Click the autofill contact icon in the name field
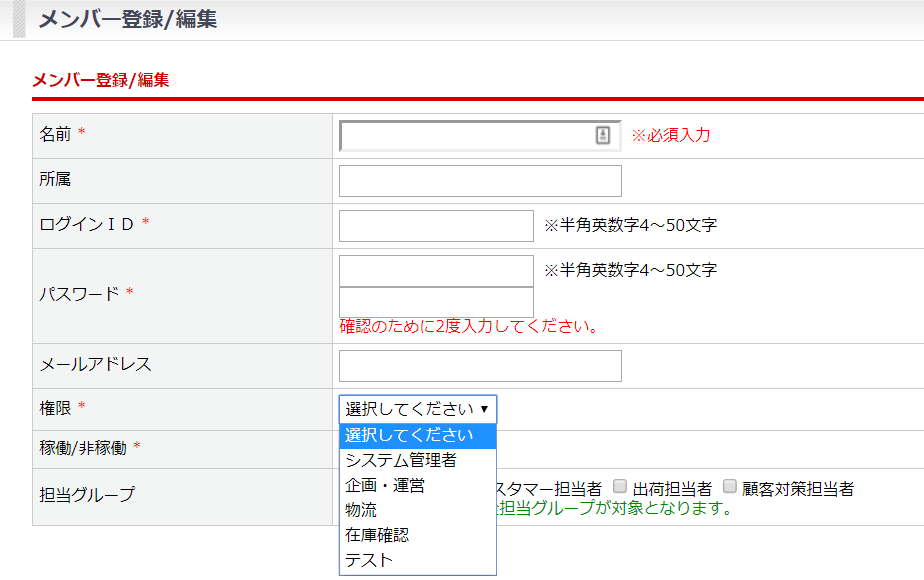 click(603, 136)
